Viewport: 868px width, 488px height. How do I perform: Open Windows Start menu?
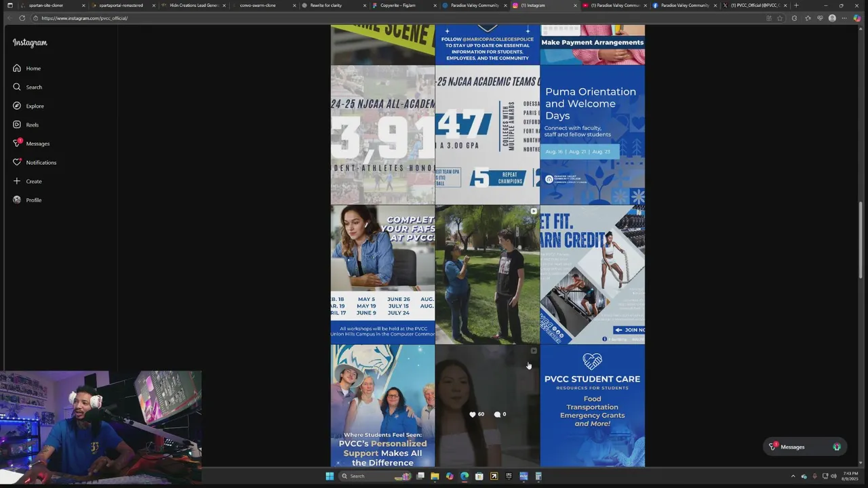pos(330,476)
